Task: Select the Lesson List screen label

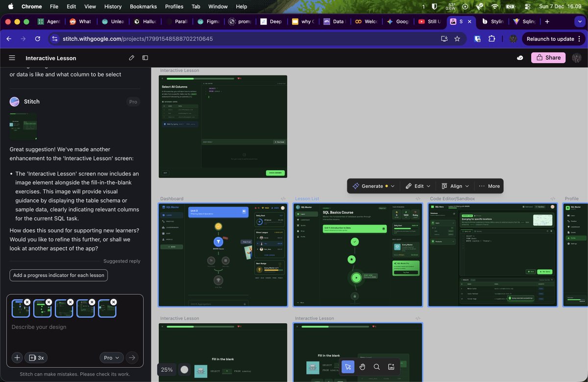Action: (307, 199)
